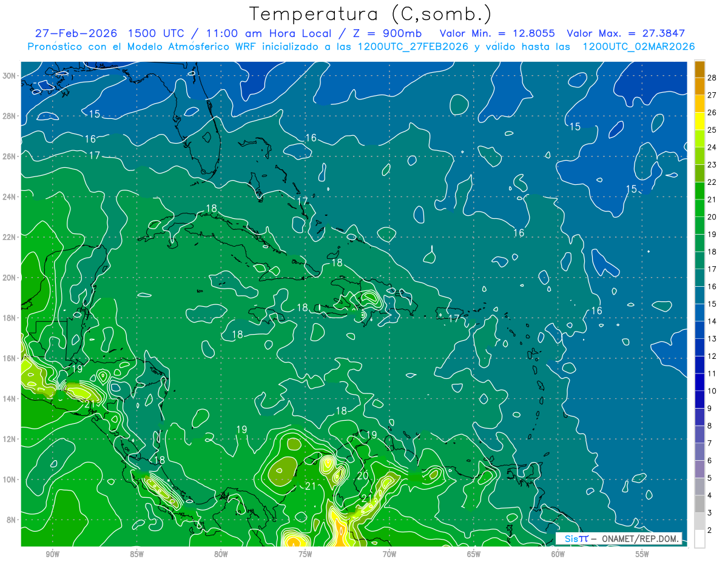Click the 12N latitude label

coord(9,438)
